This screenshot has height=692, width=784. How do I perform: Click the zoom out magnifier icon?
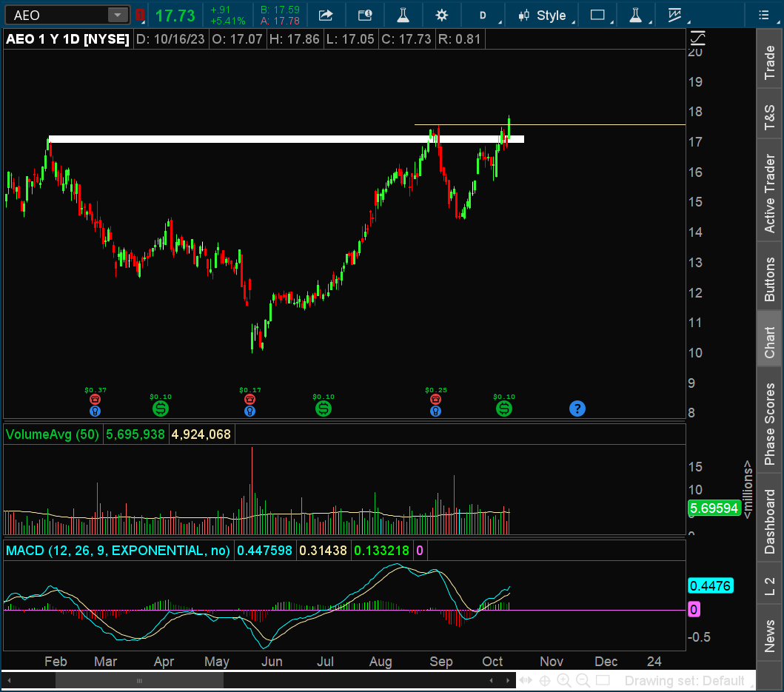coord(583,680)
